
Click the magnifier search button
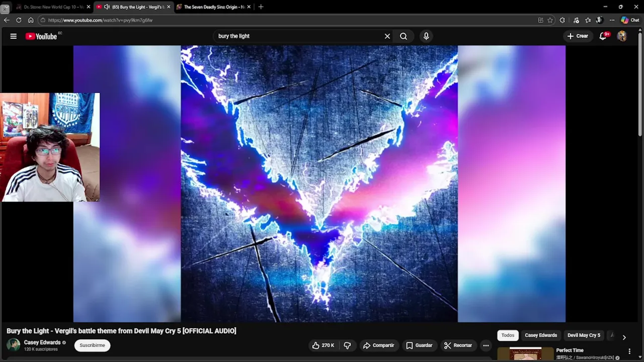[x=404, y=36]
